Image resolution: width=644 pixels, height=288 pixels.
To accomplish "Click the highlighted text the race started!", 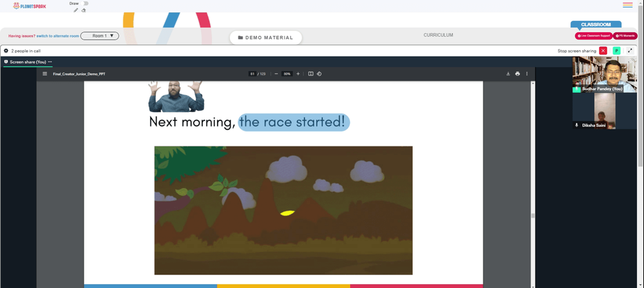I will 294,122.
